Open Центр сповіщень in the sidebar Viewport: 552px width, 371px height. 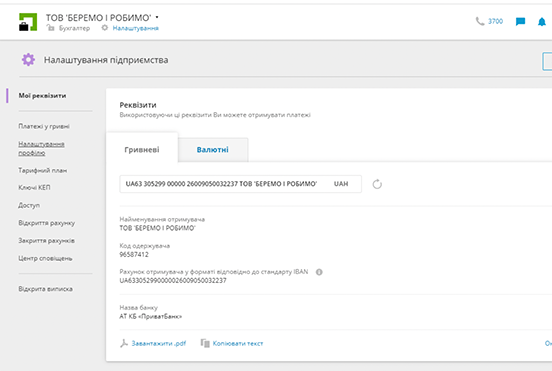(x=45, y=258)
